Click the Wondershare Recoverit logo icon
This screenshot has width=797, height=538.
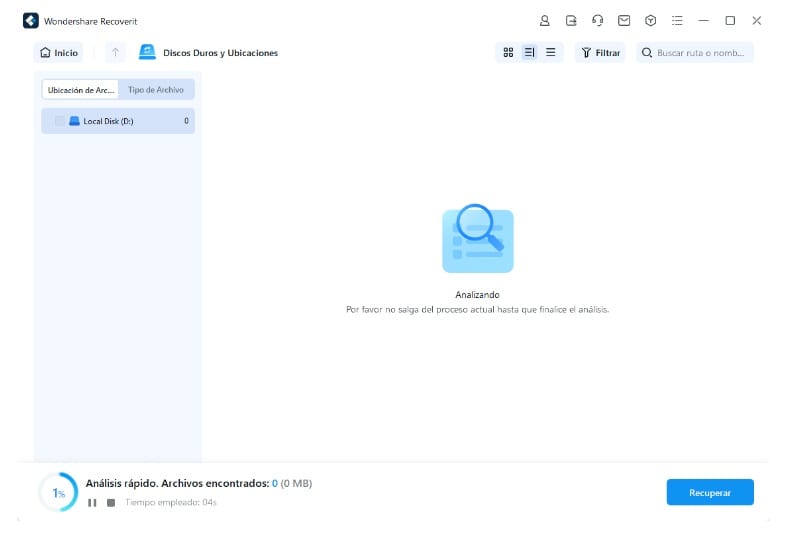point(30,21)
